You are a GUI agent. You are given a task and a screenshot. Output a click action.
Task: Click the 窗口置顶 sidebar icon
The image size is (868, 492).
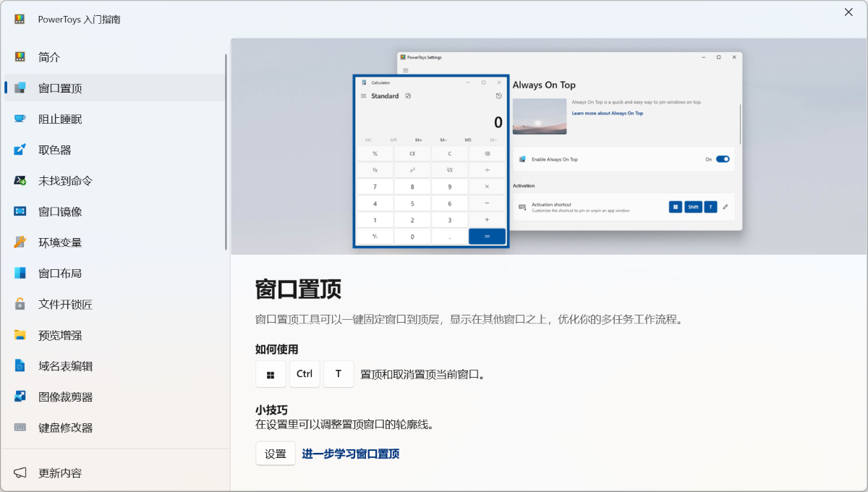click(20, 88)
